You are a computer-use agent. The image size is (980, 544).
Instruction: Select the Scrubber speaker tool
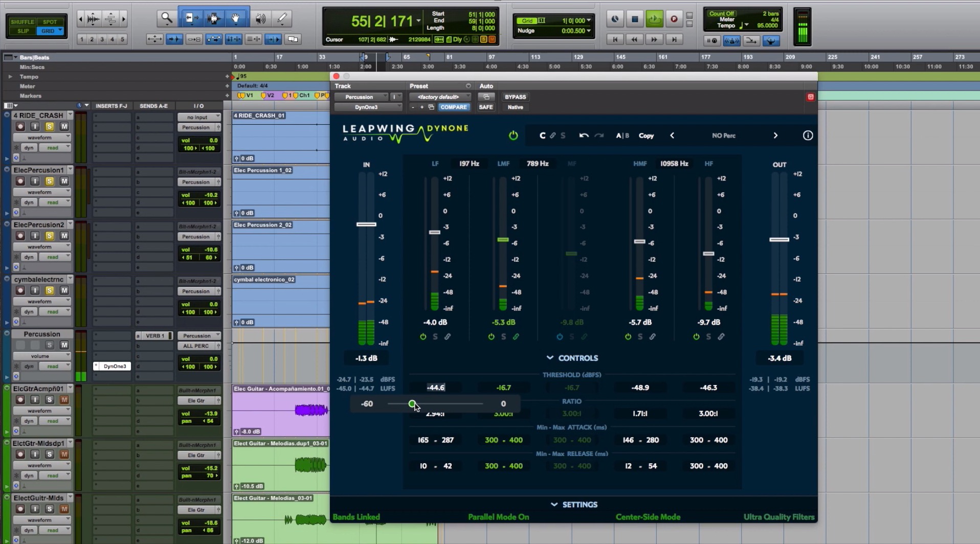260,18
